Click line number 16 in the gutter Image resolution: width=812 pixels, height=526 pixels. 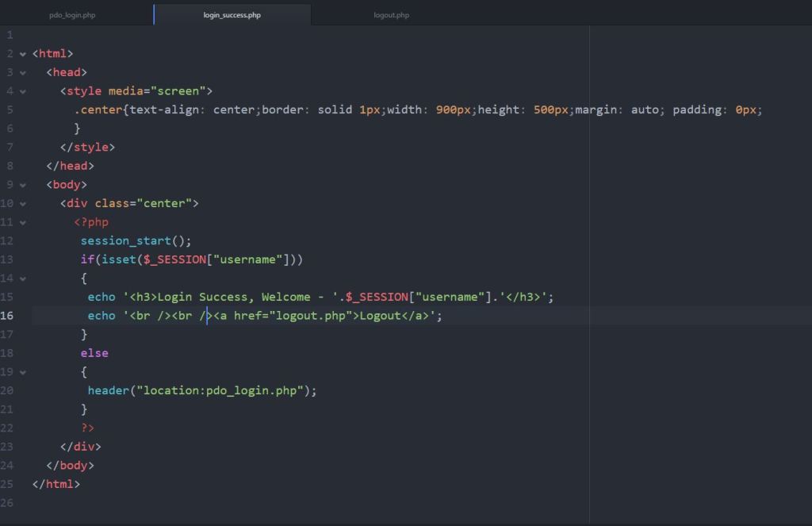6,316
